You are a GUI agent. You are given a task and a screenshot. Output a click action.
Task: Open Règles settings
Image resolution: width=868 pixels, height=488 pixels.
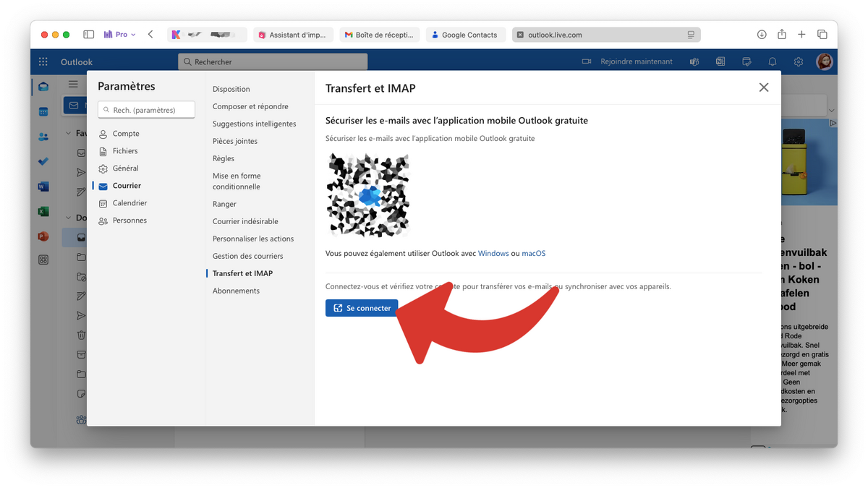coord(223,158)
